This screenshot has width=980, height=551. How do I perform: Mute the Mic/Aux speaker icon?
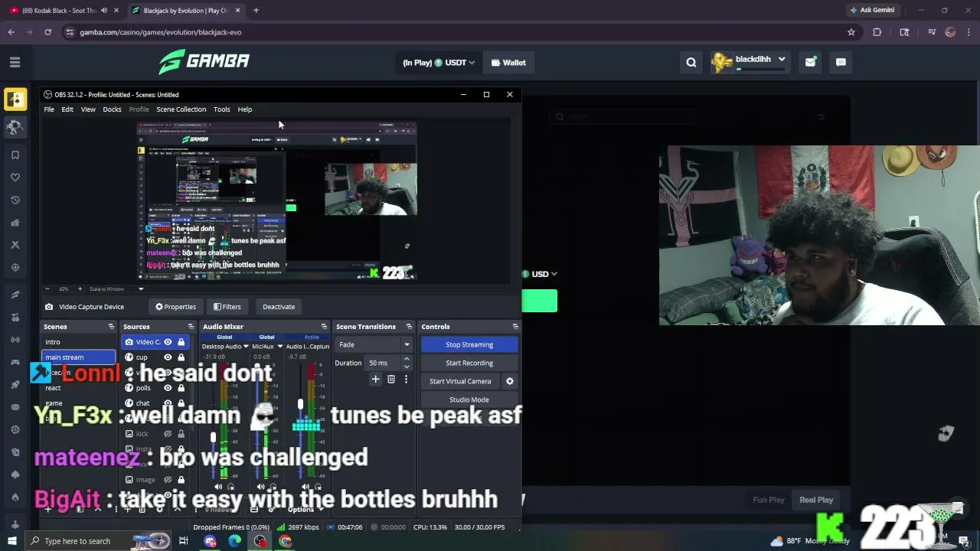point(261,487)
